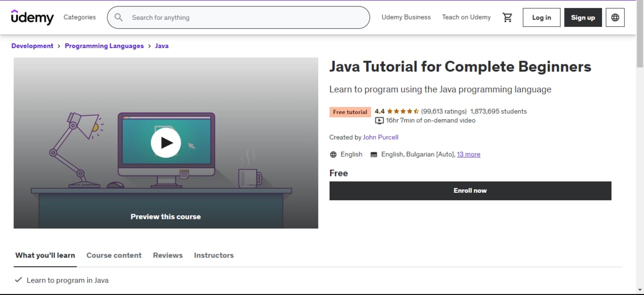
Task: Click the Free price label
Action: tap(338, 173)
